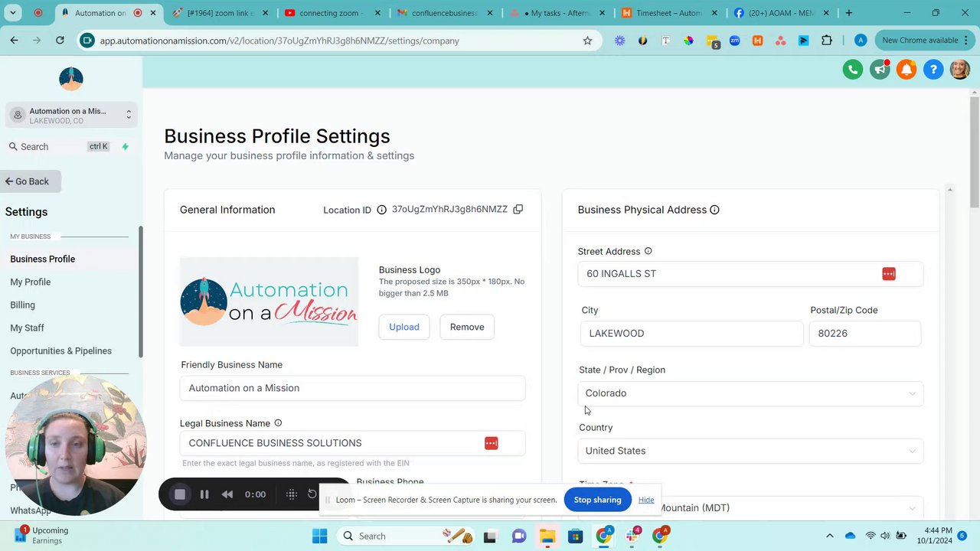Open the megaphone announcements icon

pyautogui.click(x=880, y=70)
